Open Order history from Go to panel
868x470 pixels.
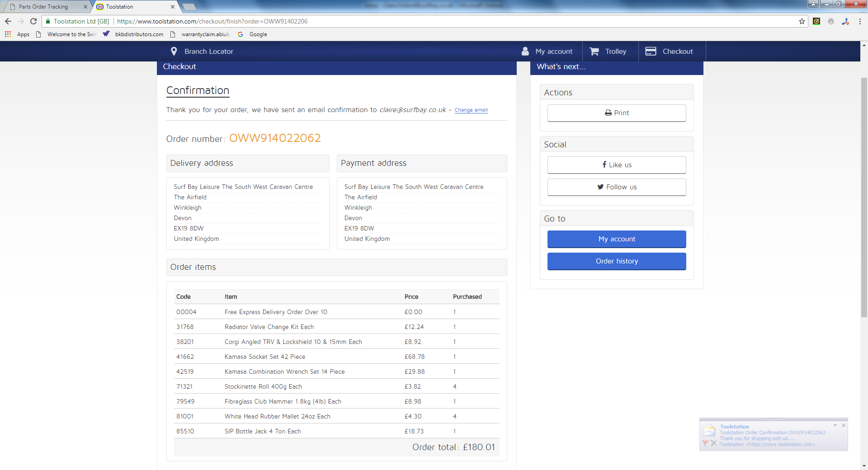click(x=617, y=261)
